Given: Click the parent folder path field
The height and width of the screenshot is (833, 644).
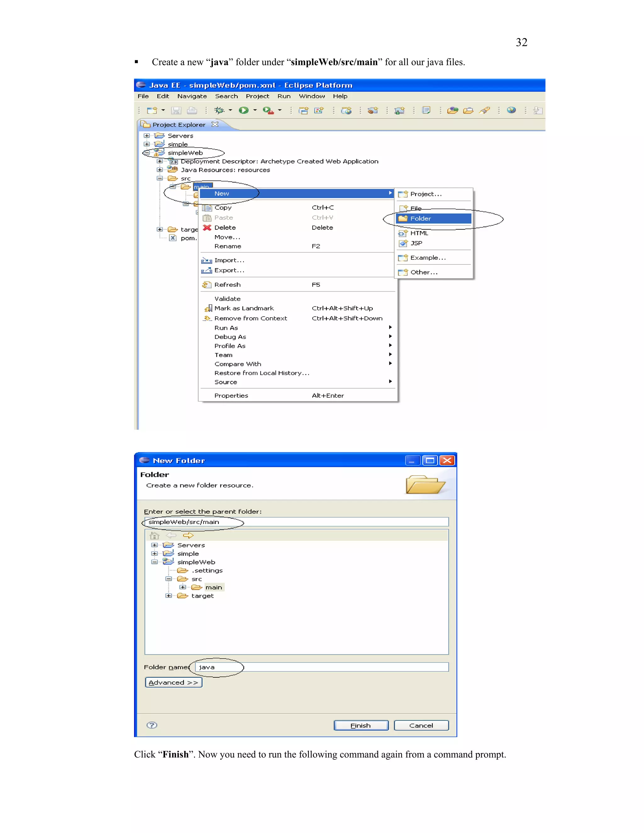Looking at the screenshot, I should 297,522.
